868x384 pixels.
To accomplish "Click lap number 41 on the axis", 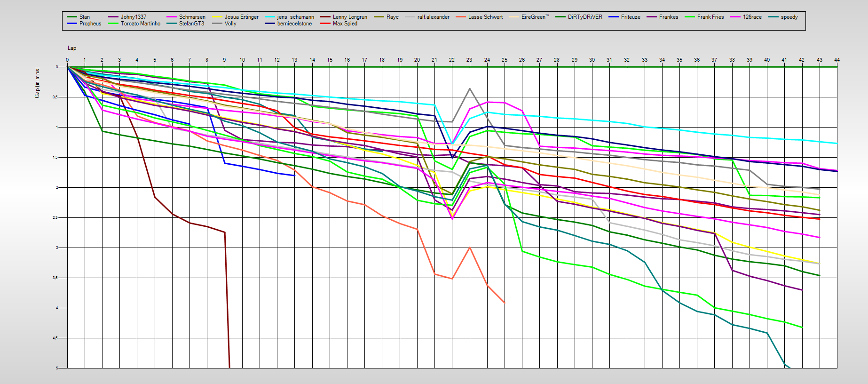I will coord(784,60).
